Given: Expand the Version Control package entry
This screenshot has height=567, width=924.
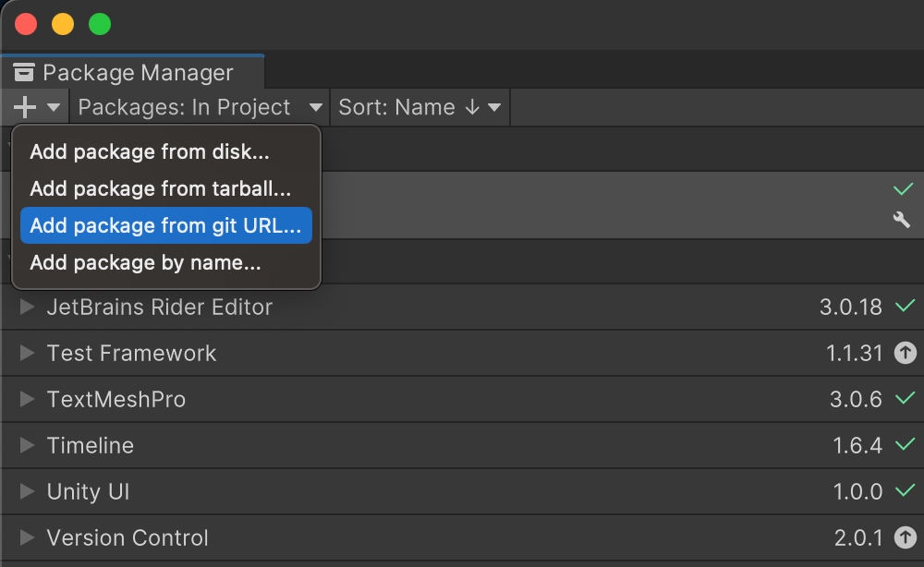Looking at the screenshot, I should (27, 537).
